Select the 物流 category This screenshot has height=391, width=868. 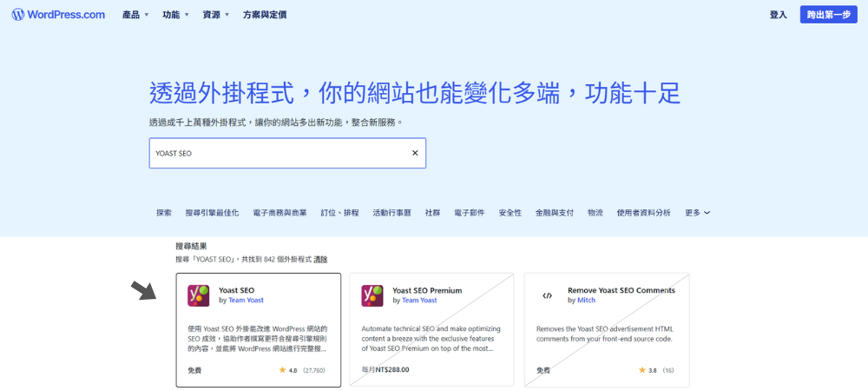click(x=595, y=213)
